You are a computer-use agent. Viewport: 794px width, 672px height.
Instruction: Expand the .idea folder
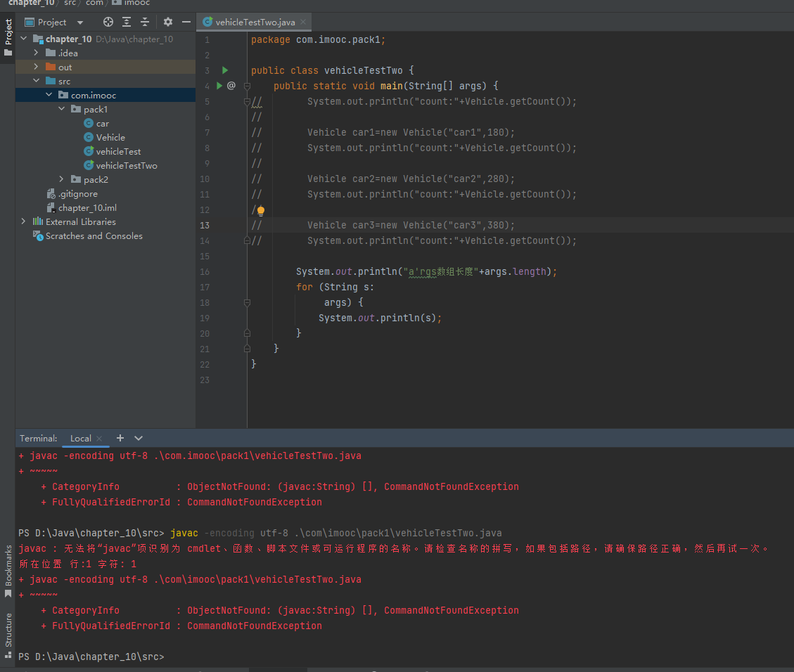point(36,53)
